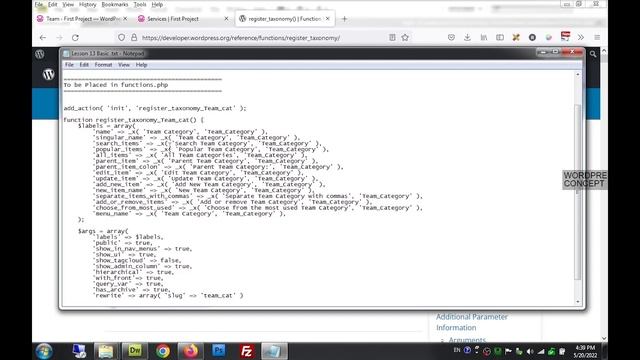The image size is (640, 360).
Task: Open Additional Parameter Information link
Action: (471, 322)
